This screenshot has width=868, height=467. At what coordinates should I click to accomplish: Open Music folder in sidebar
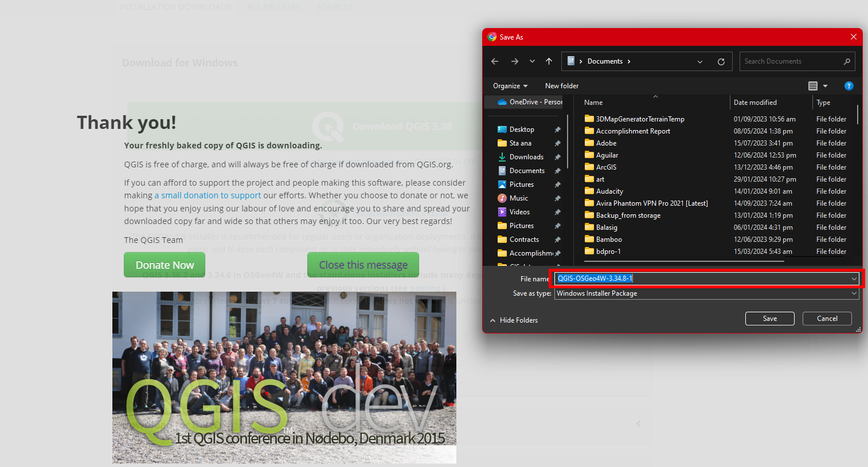pyautogui.click(x=518, y=198)
